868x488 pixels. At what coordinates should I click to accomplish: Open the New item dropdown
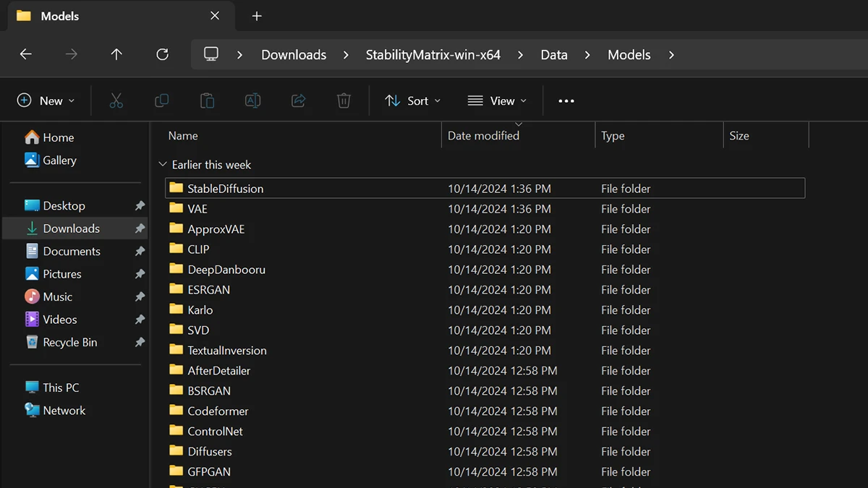[x=46, y=101]
